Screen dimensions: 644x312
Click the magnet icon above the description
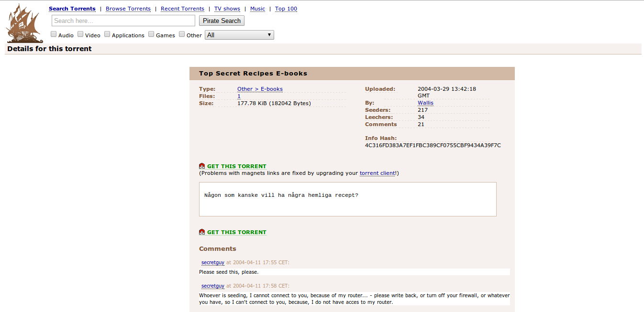click(202, 166)
